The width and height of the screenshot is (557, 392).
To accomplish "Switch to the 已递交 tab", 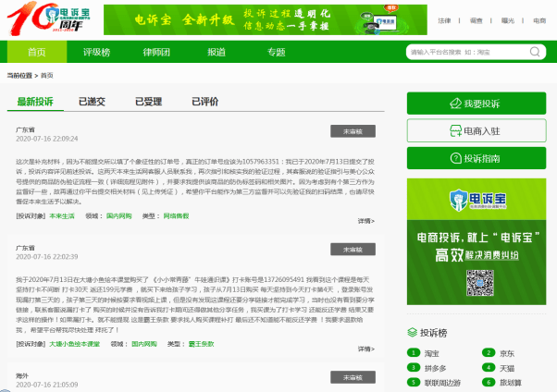I will 92,102.
